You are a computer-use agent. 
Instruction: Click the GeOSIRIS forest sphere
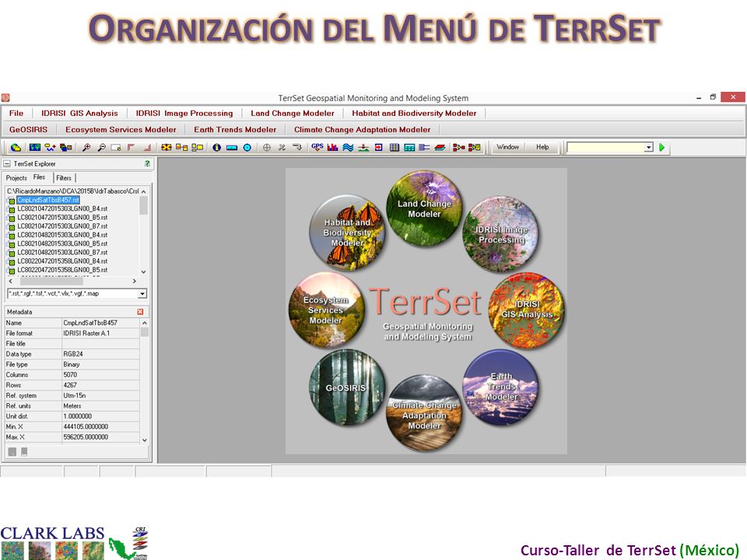[347, 387]
